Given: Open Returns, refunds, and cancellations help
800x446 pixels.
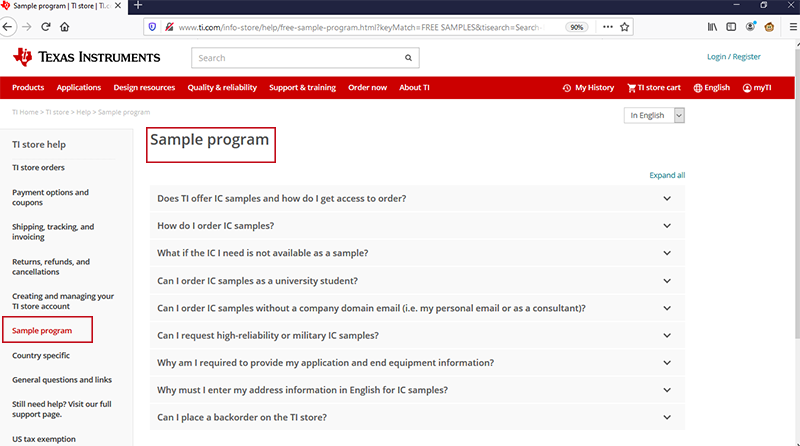Looking at the screenshot, I should pyautogui.click(x=51, y=266).
